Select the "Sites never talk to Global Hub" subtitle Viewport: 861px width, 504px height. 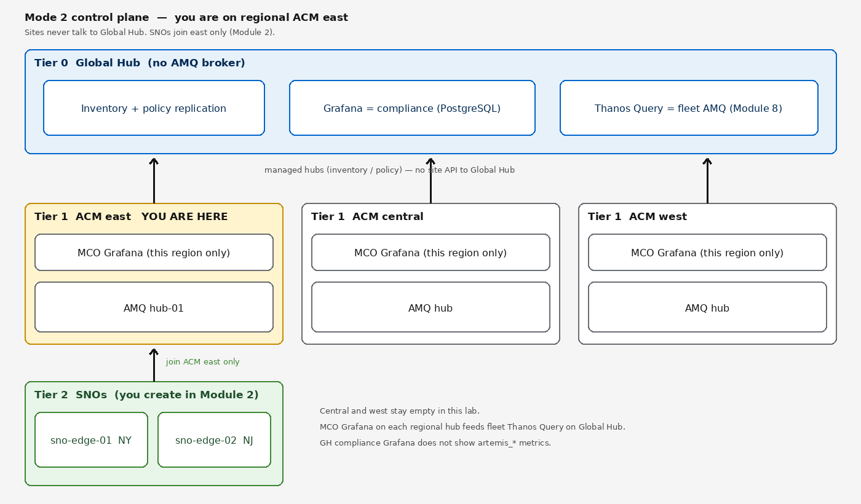(149, 32)
